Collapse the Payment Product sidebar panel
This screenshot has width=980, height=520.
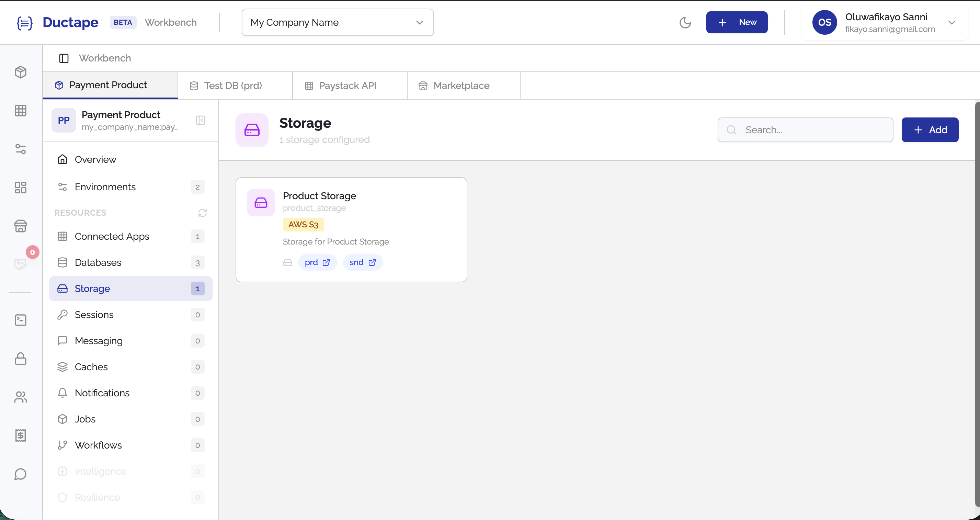201,120
